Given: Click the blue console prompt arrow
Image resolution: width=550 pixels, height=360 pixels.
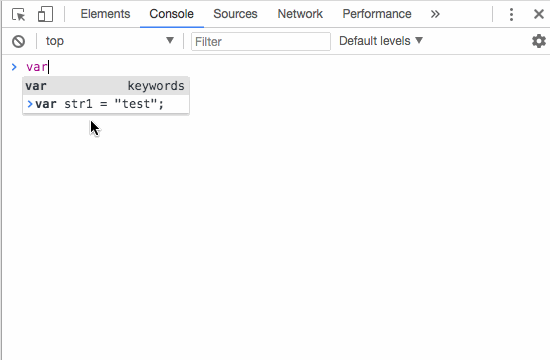Looking at the screenshot, I should [14, 67].
